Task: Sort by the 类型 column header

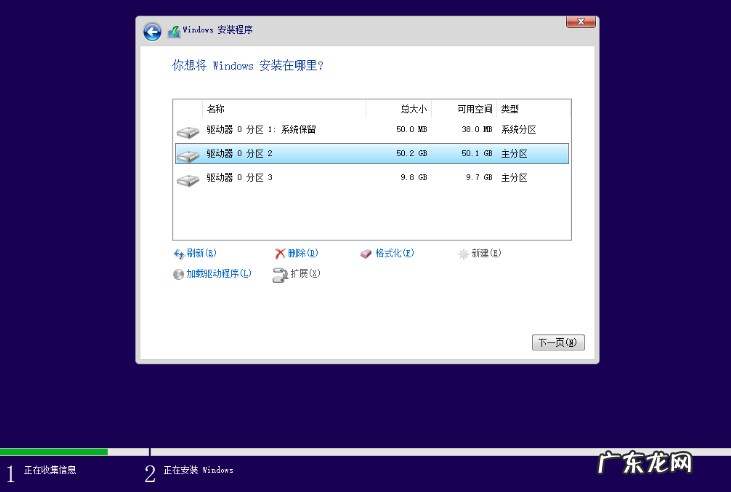Action: 534,109
